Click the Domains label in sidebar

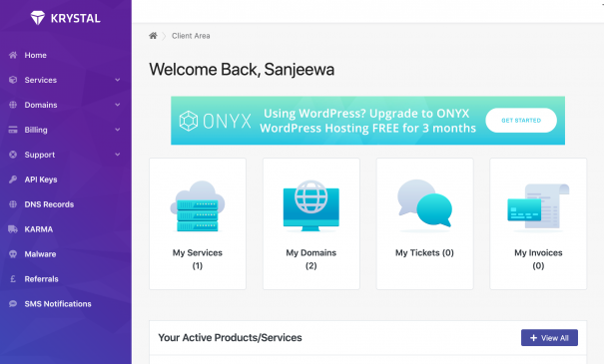[41, 105]
